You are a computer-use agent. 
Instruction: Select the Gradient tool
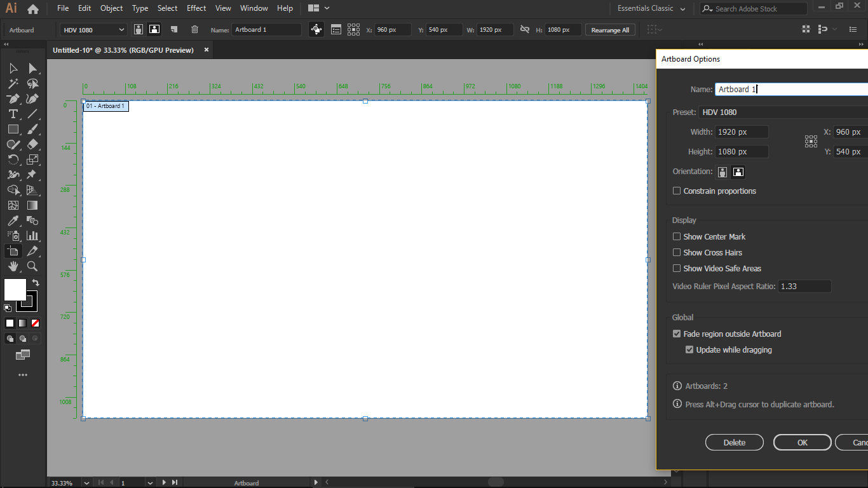pyautogui.click(x=32, y=205)
